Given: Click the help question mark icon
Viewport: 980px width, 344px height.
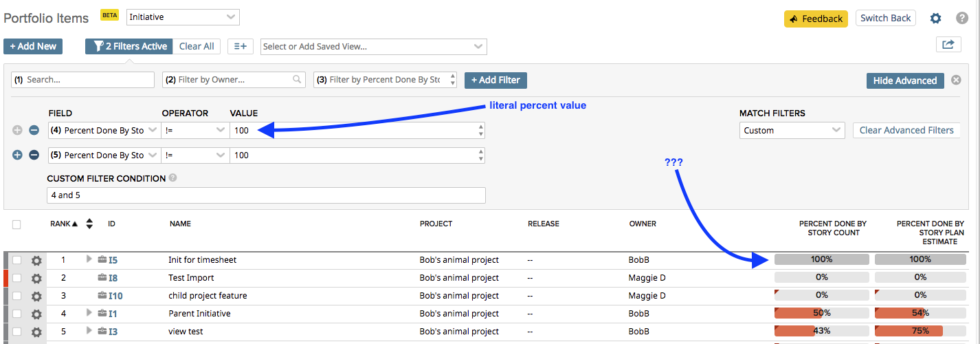Looking at the screenshot, I should [961, 19].
